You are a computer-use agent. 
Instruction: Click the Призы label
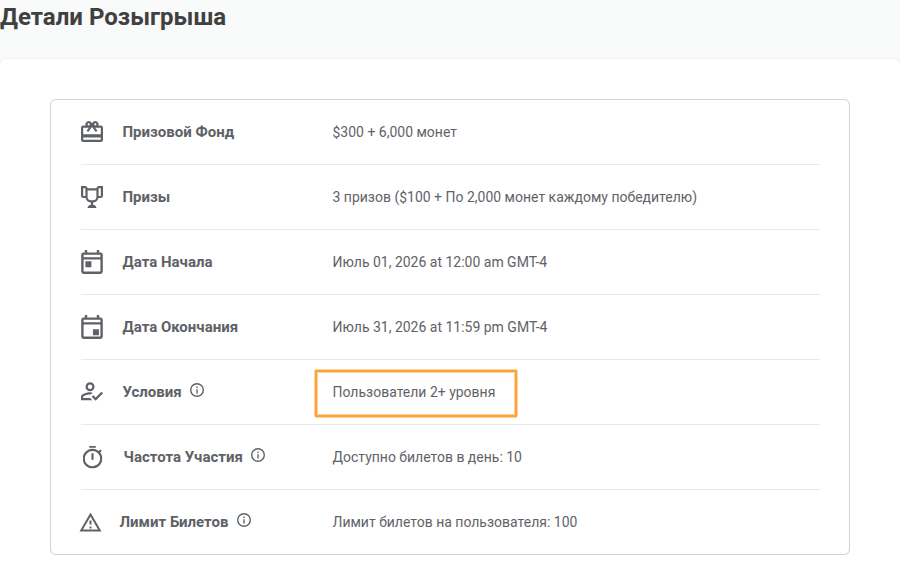click(x=146, y=197)
